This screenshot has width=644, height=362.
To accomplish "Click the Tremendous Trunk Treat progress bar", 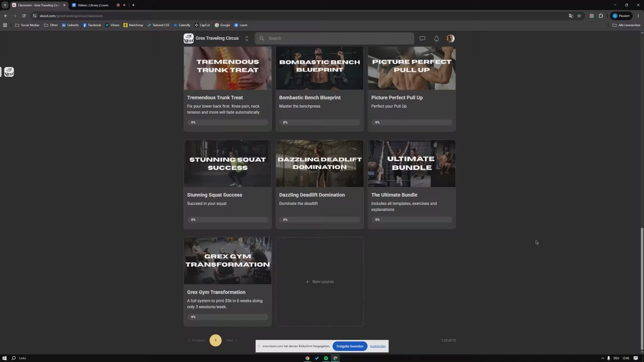I will [x=227, y=122].
